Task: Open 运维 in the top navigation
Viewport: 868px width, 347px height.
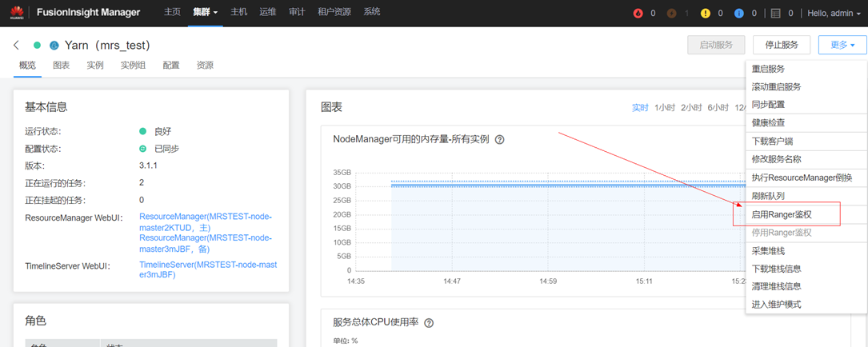Action: click(267, 12)
